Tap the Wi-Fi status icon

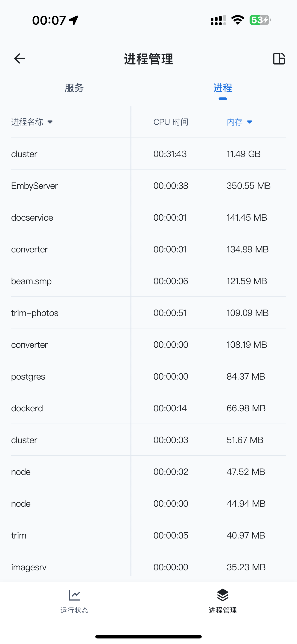238,20
